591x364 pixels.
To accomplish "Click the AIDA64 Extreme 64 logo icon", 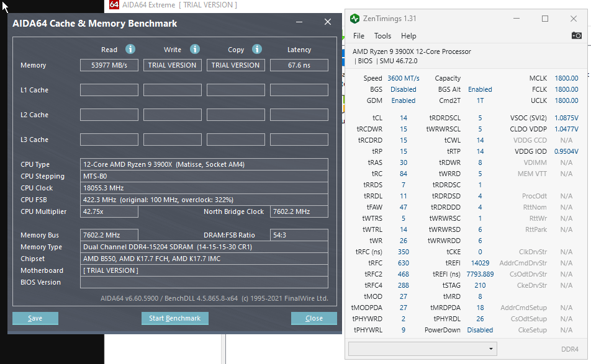I will point(114,4).
